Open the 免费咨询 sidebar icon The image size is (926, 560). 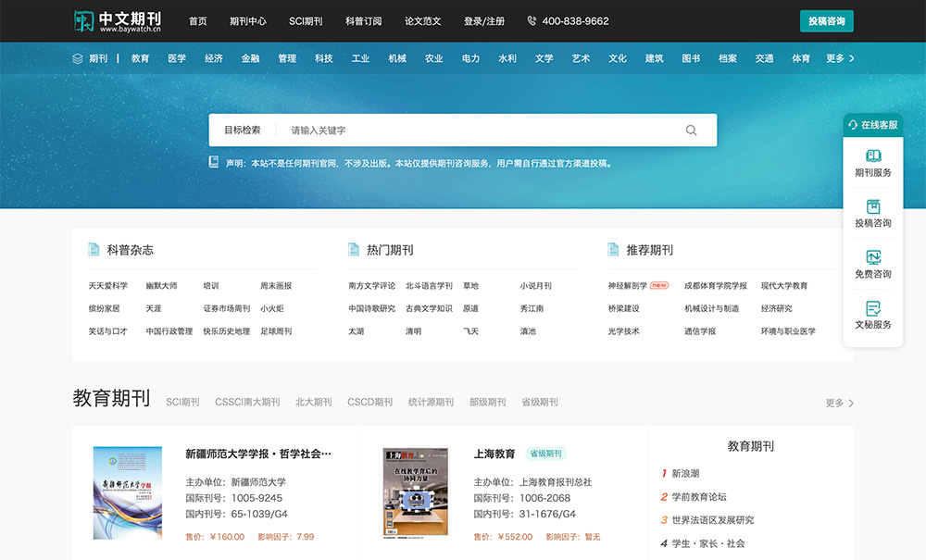[x=873, y=257]
